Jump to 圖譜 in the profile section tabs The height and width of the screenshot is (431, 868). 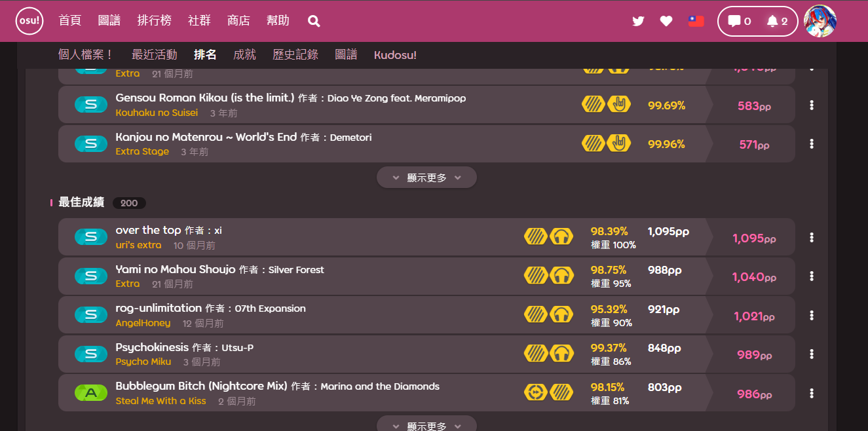point(346,55)
